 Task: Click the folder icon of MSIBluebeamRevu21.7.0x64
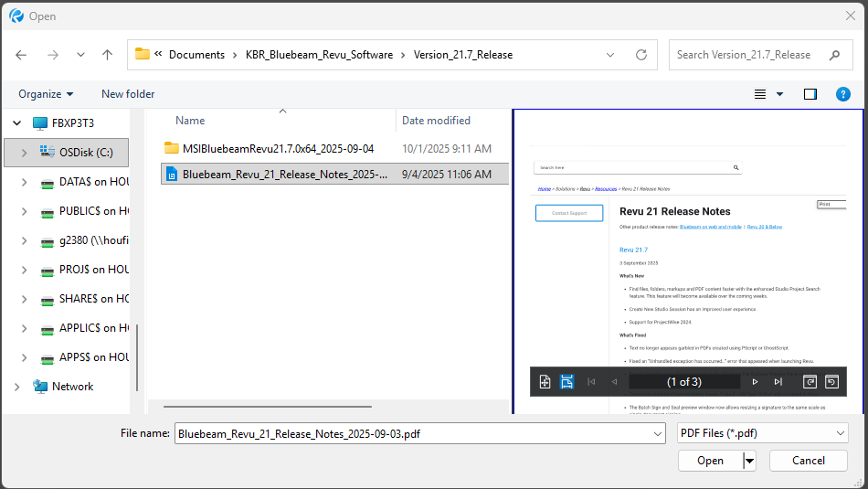tap(172, 148)
